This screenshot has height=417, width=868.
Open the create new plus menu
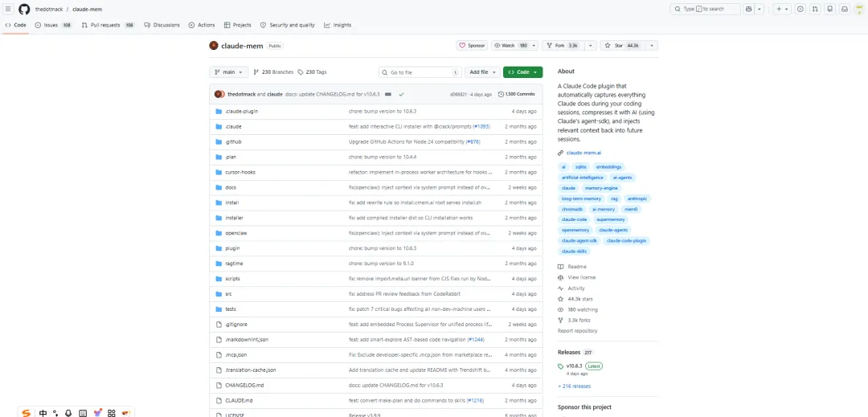click(x=782, y=9)
